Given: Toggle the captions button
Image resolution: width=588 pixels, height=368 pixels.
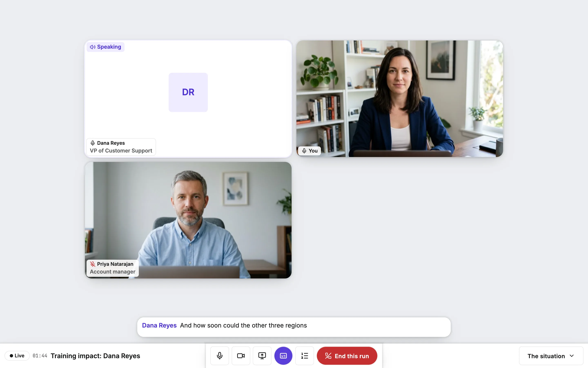Looking at the screenshot, I should tap(283, 356).
